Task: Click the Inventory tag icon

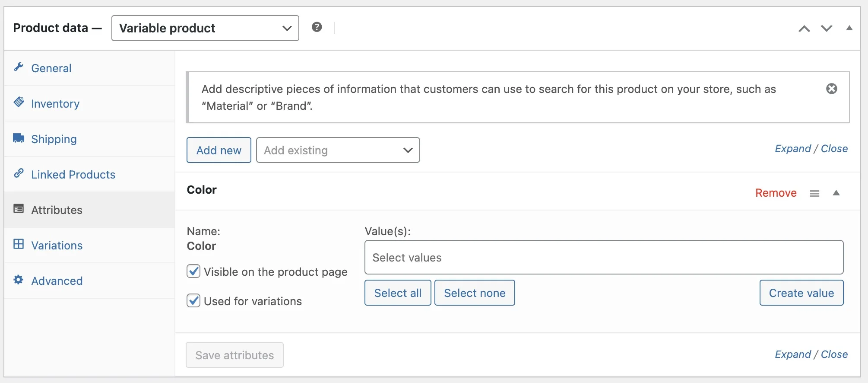Action: point(19,102)
